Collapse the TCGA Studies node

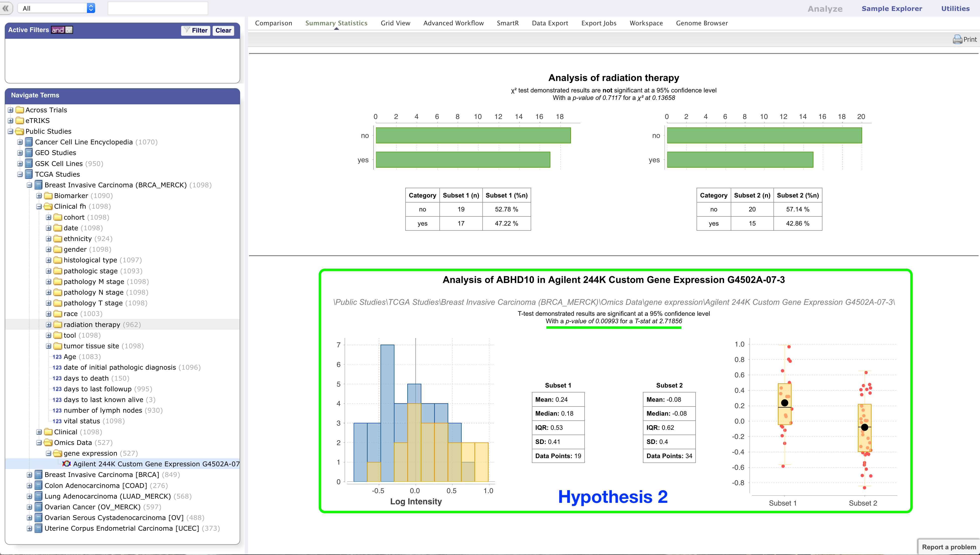pyautogui.click(x=20, y=174)
